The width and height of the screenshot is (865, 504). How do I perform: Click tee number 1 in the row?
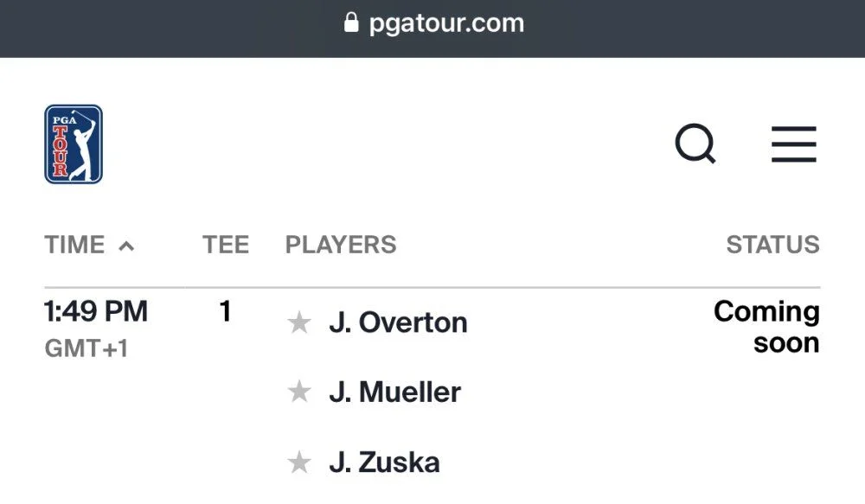click(x=225, y=311)
